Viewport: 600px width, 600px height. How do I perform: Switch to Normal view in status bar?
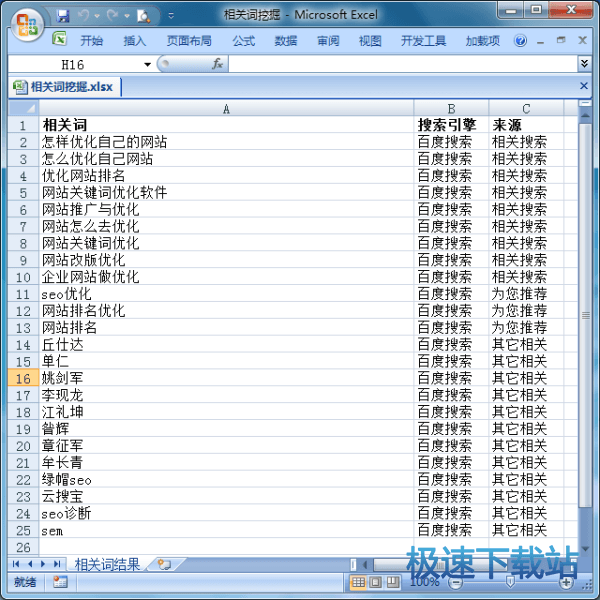358,582
